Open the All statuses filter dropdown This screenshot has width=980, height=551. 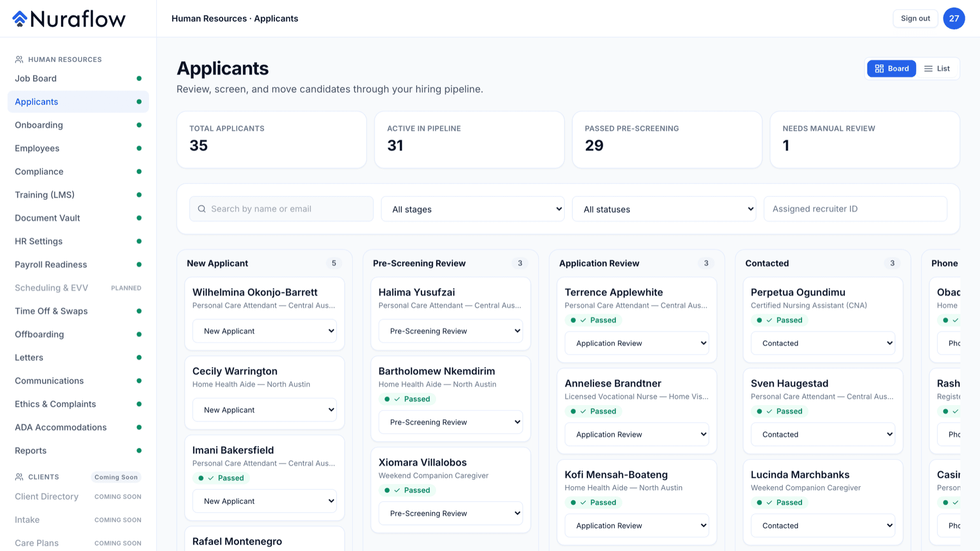(664, 209)
